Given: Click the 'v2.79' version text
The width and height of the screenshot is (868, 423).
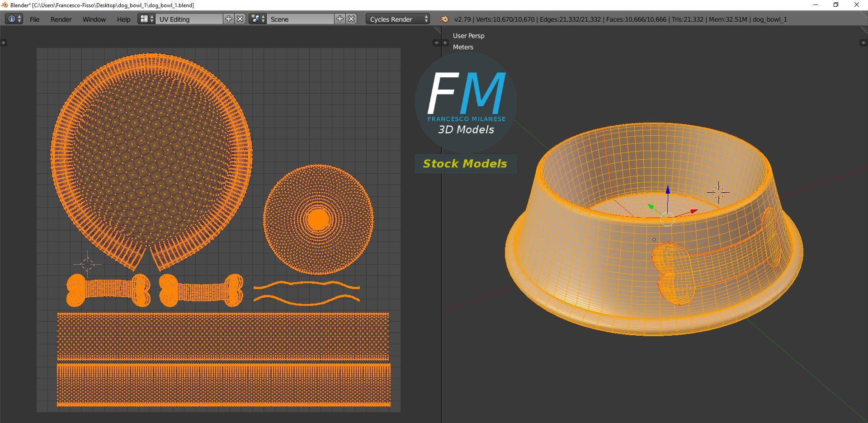Looking at the screenshot, I should [x=462, y=19].
